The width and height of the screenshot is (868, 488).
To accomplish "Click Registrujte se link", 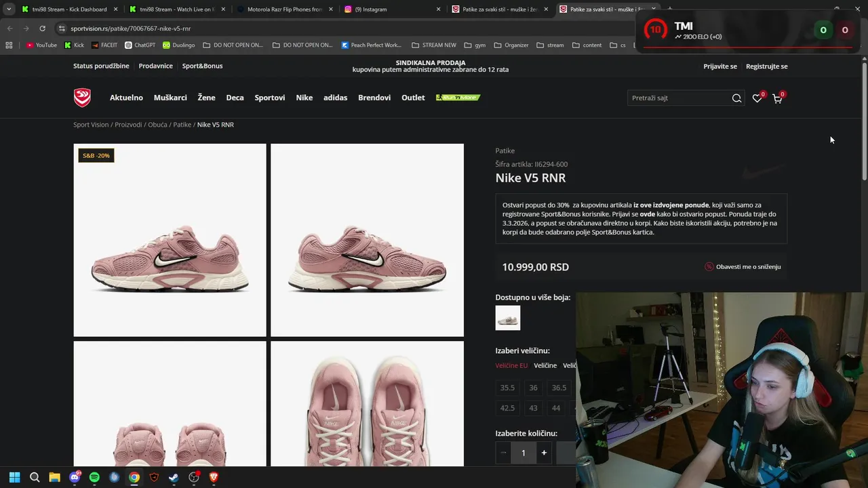I will [767, 66].
